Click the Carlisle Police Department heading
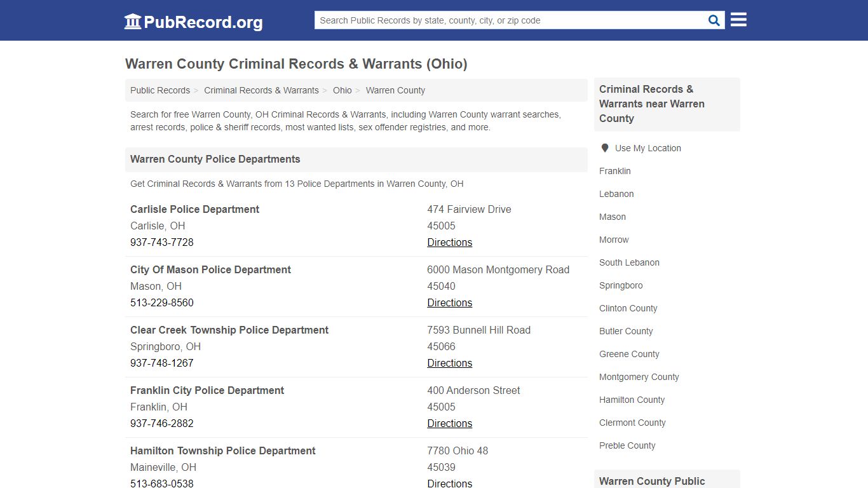 point(194,209)
